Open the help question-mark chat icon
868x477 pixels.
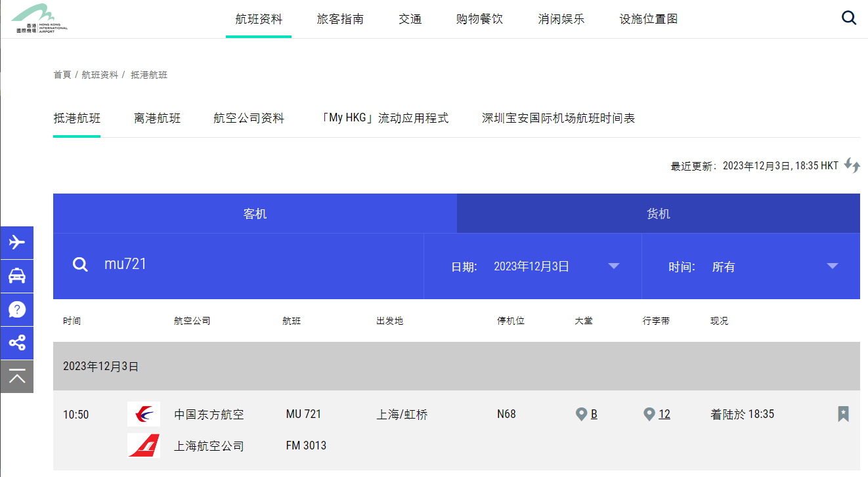pos(17,310)
